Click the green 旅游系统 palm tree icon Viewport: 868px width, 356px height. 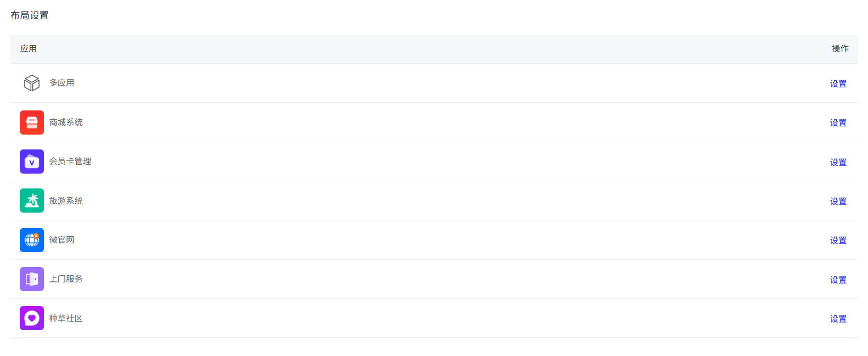tap(32, 201)
